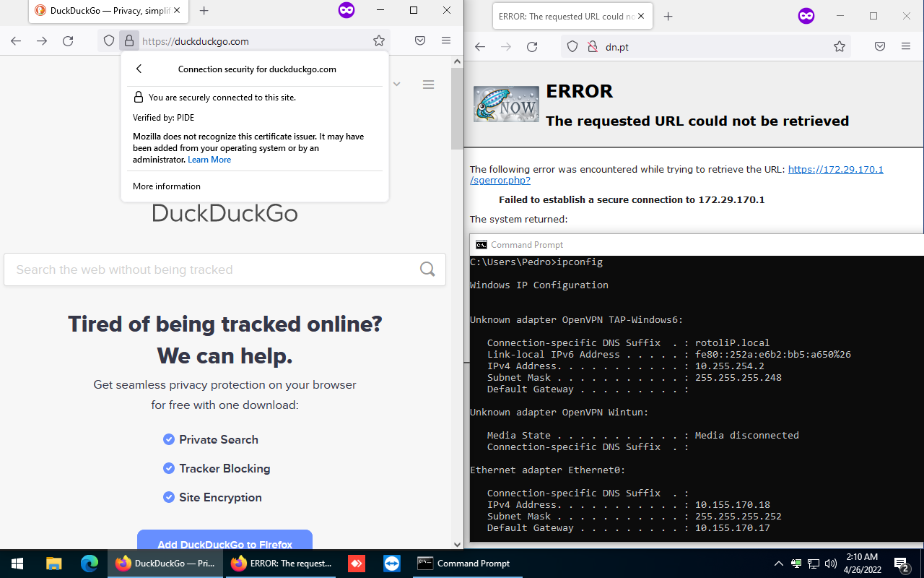
Task: Click Add DuckDuckGo to Firefox
Action: [225, 544]
